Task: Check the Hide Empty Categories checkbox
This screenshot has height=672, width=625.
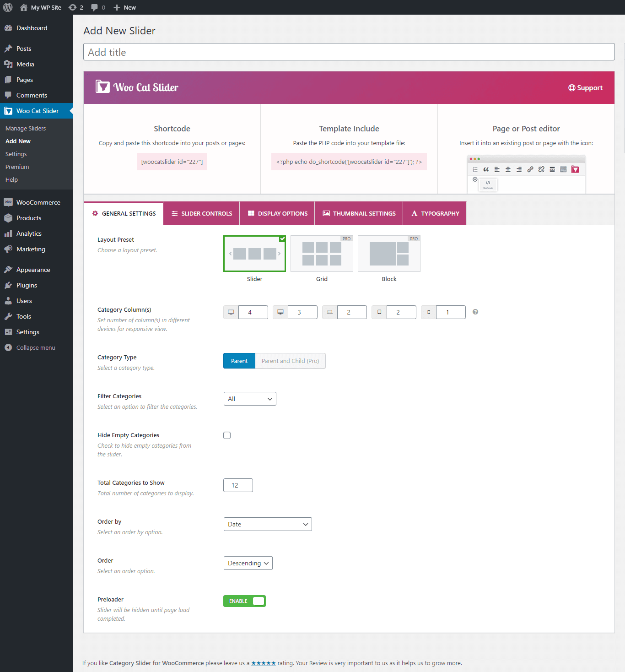Action: click(x=227, y=435)
